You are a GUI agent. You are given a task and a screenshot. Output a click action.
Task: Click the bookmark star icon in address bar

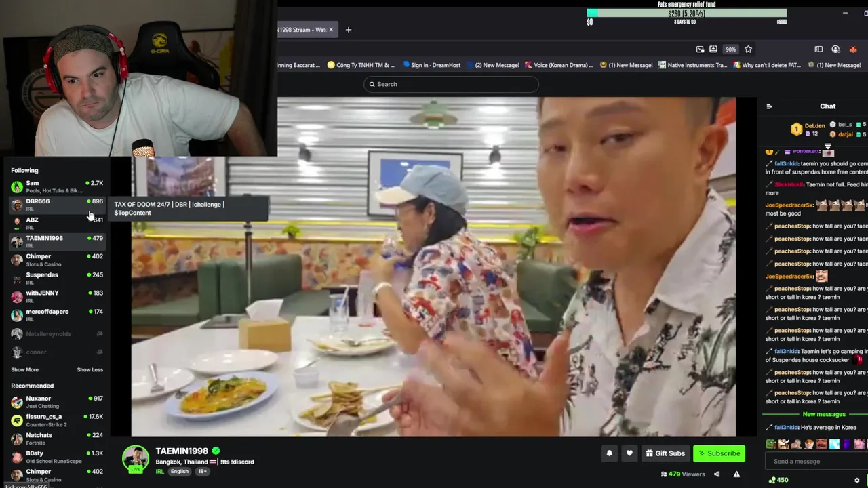(748, 49)
